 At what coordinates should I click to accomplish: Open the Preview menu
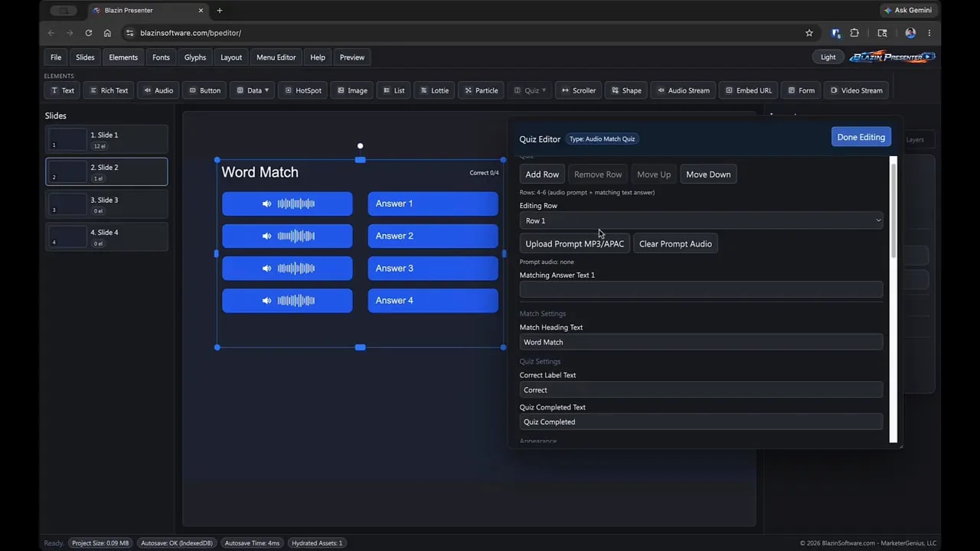[x=352, y=57]
